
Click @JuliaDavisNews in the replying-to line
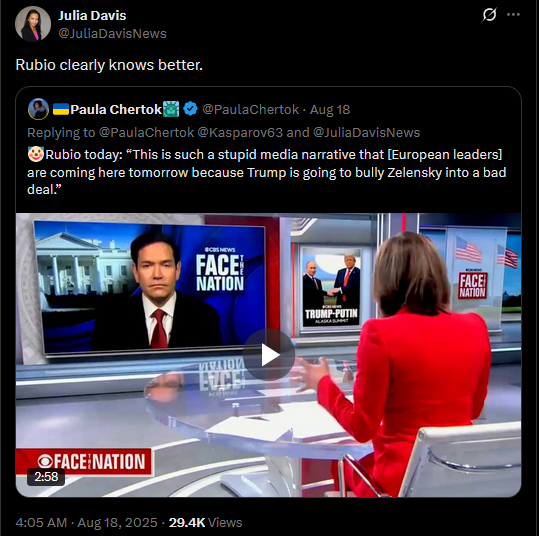366,132
